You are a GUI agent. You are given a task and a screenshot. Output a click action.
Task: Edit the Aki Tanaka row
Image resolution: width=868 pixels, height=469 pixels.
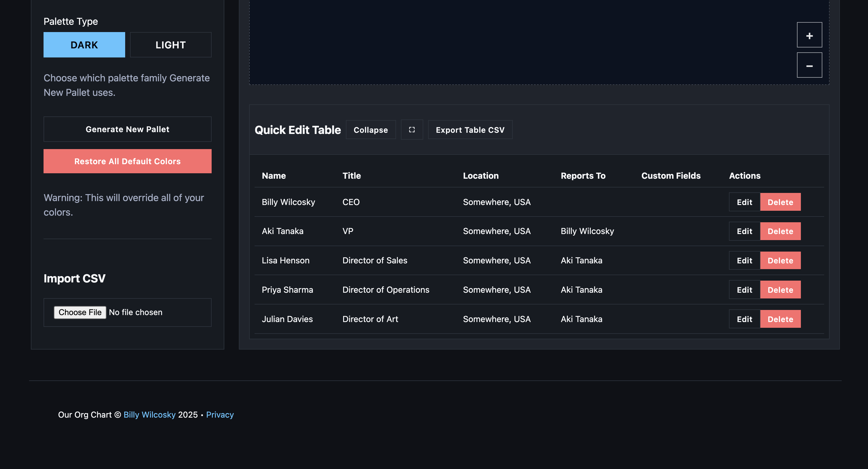[x=744, y=231]
